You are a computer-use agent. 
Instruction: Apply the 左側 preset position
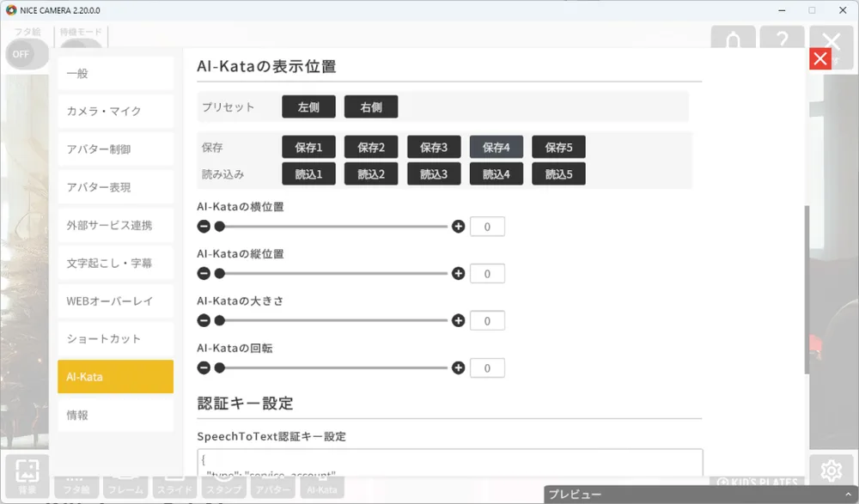point(308,106)
